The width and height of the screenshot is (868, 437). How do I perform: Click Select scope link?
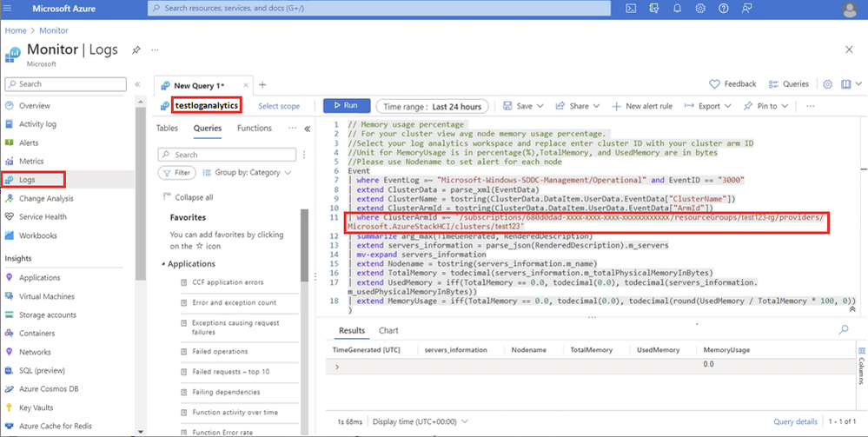click(279, 106)
